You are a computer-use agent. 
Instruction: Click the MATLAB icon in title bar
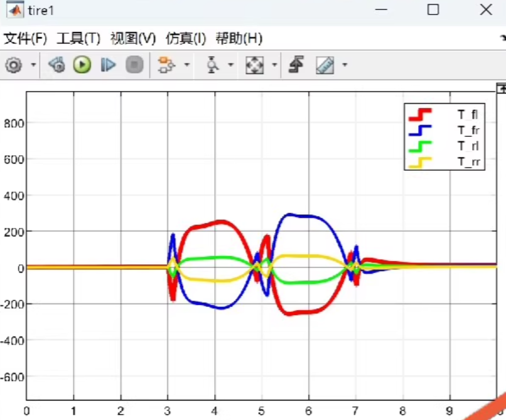pos(15,9)
